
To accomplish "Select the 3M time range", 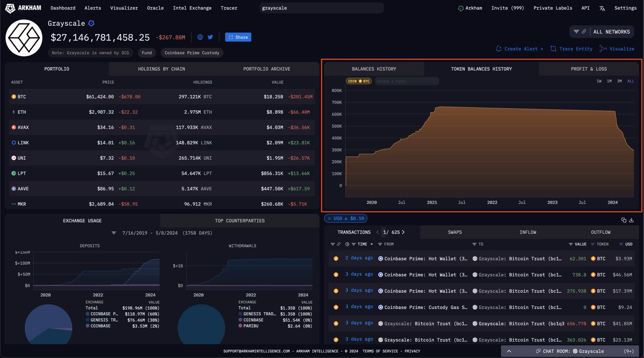I will pyautogui.click(x=619, y=81).
